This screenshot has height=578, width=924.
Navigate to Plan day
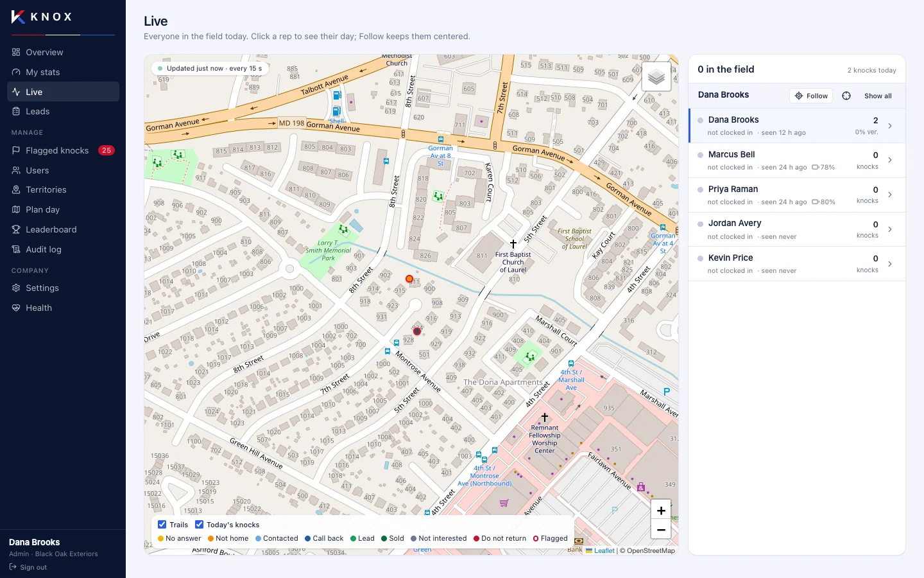(x=63, y=209)
